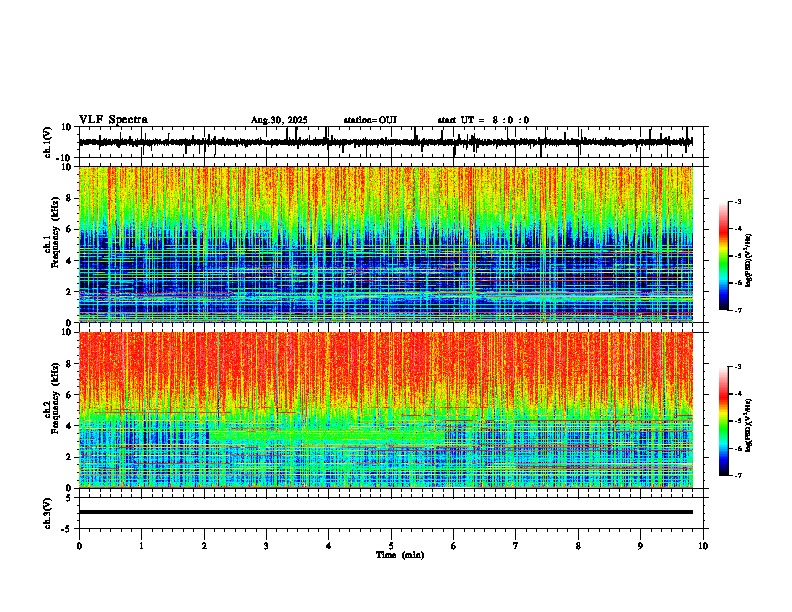Click the '-3' label on ch.2 colorbar
This screenshot has width=792, height=612.
pyautogui.click(x=737, y=367)
